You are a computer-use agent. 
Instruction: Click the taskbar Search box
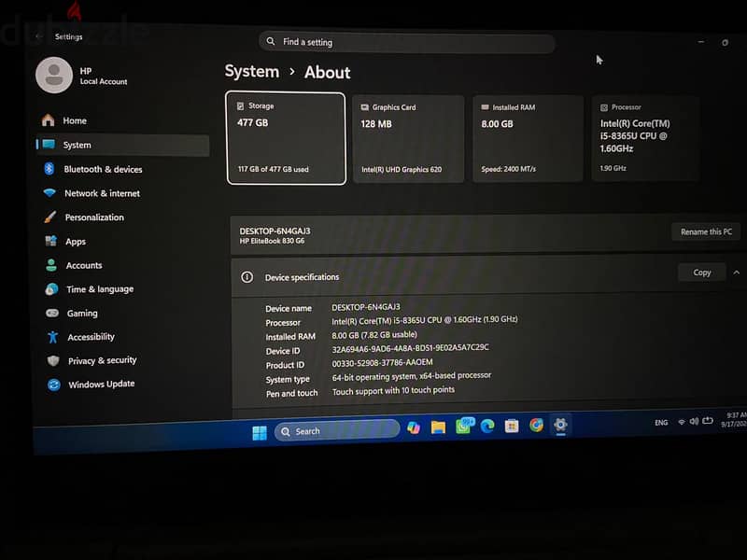(x=337, y=430)
